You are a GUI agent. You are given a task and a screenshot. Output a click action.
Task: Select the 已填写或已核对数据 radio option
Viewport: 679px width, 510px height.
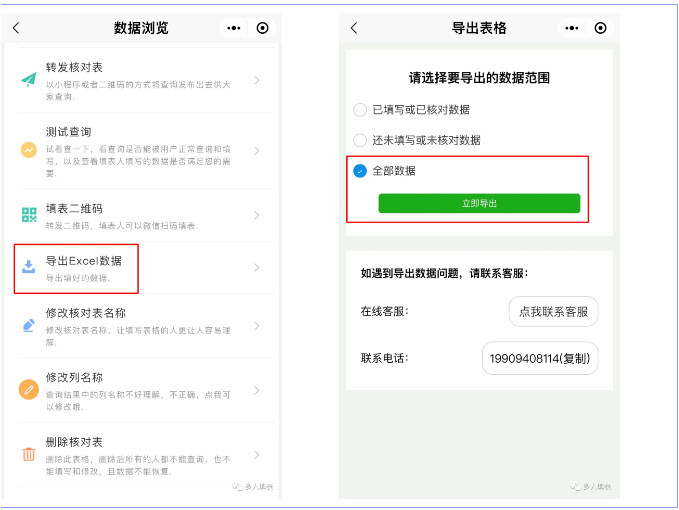[x=360, y=110]
